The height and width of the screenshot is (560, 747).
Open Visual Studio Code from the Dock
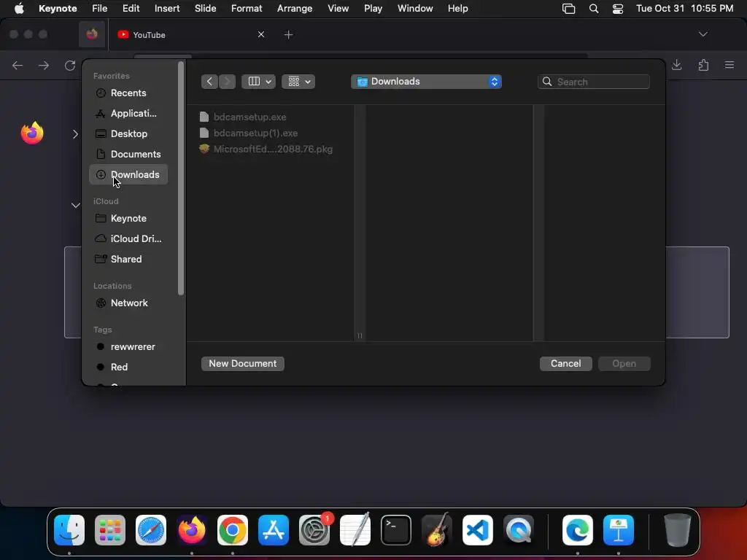[x=477, y=530]
